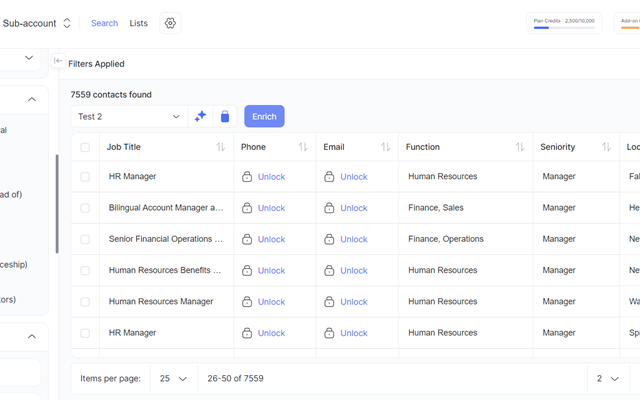Click phone lock icon for Human Resources Benefits
The height and width of the screenshot is (400, 640).
tap(247, 270)
